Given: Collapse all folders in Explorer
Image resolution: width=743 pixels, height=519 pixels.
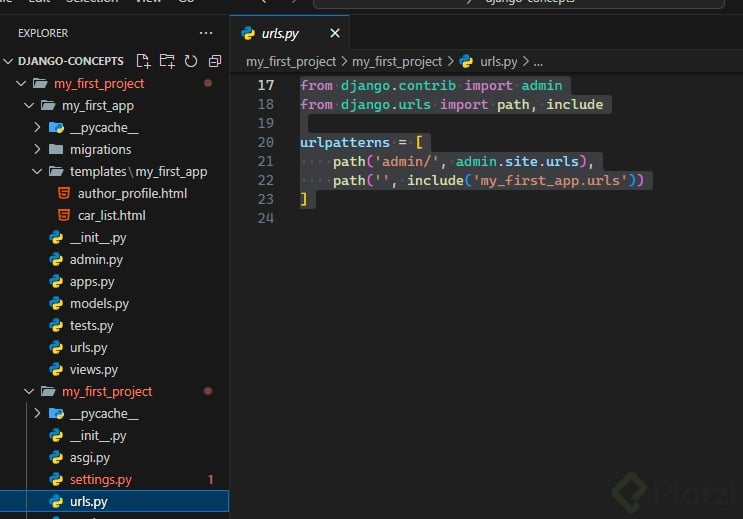Looking at the screenshot, I should click(213, 61).
